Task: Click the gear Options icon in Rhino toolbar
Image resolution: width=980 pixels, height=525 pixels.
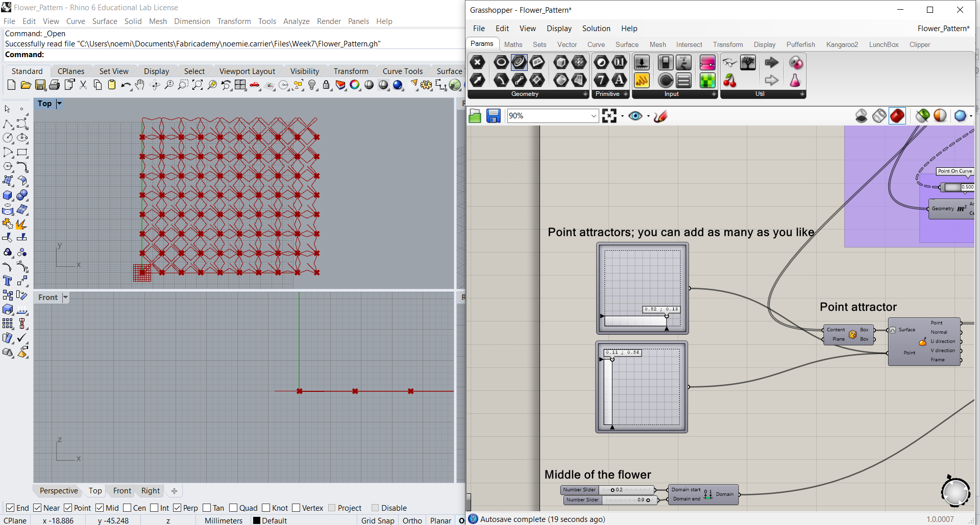Action: click(426, 85)
